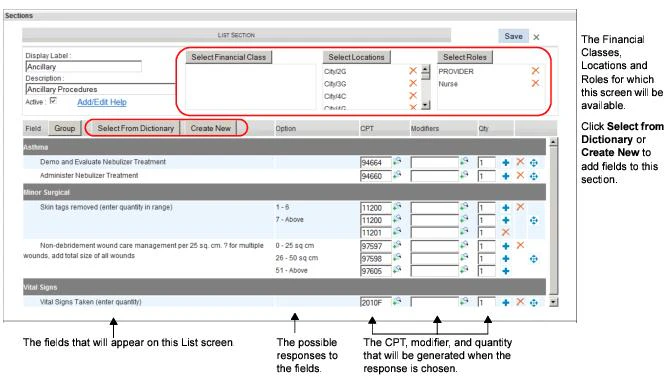Open CPT lookup beside code 97598
The image size is (671, 382).
click(x=398, y=258)
